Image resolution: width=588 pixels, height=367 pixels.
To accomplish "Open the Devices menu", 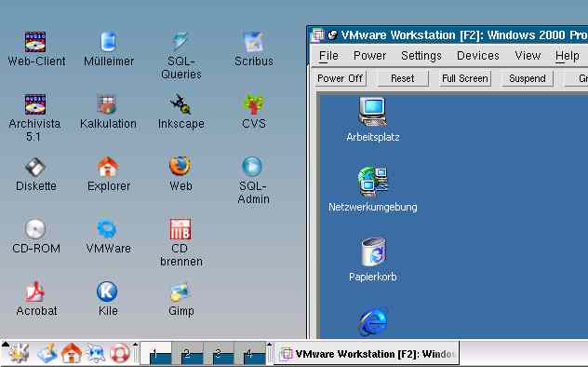I will (x=478, y=56).
